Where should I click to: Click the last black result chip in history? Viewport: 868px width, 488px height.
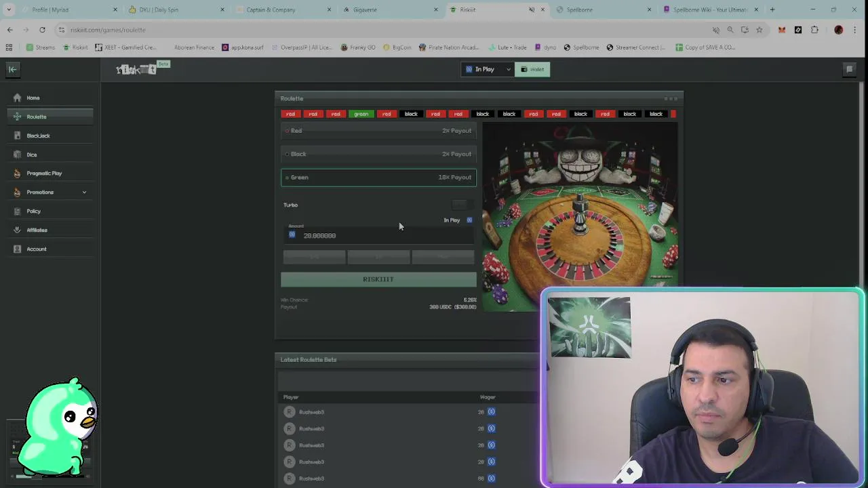click(656, 114)
